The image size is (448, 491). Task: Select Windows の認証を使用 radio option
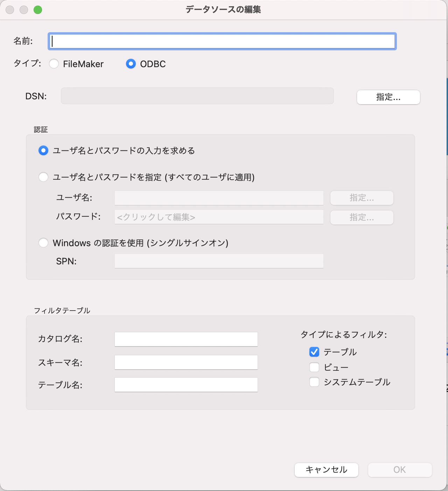coord(43,243)
